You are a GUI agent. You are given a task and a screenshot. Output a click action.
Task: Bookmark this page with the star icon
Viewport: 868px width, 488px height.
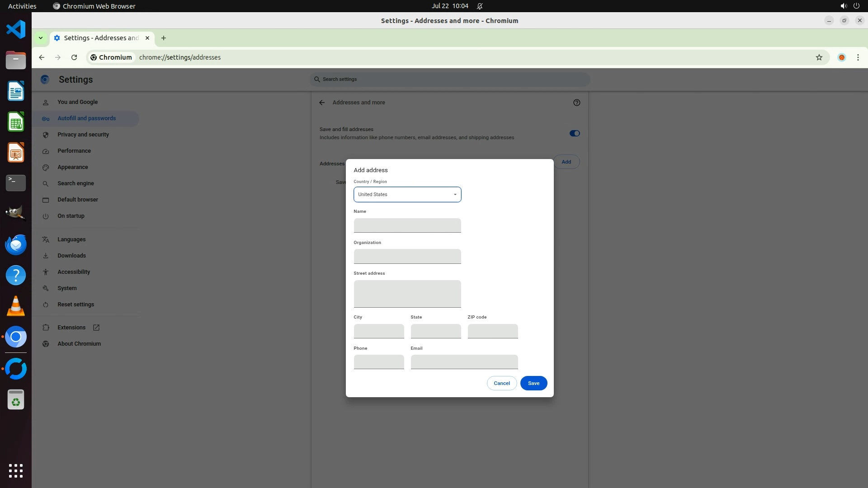click(819, 57)
